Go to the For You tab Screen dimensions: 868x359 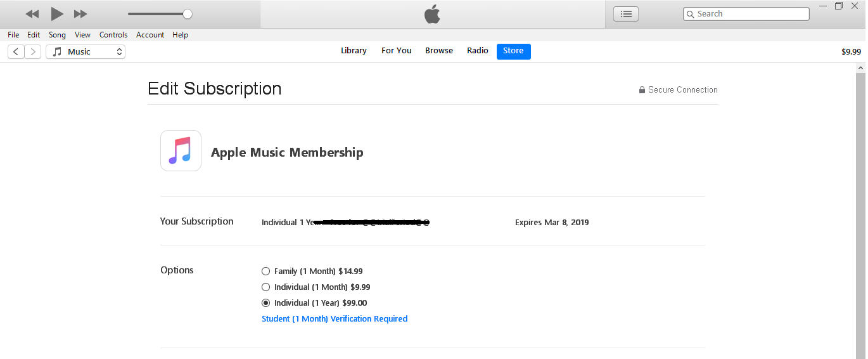pyautogui.click(x=397, y=51)
